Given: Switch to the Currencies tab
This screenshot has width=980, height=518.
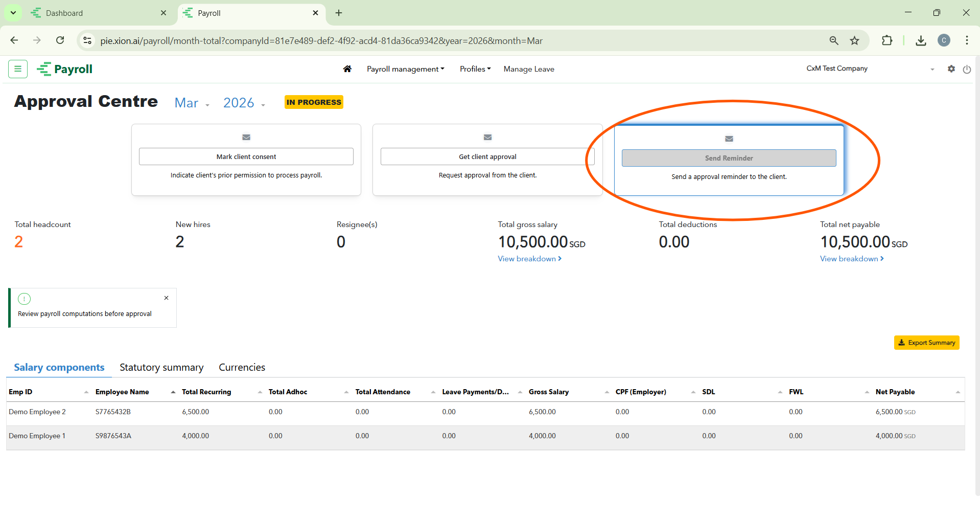Looking at the screenshot, I should click(242, 367).
